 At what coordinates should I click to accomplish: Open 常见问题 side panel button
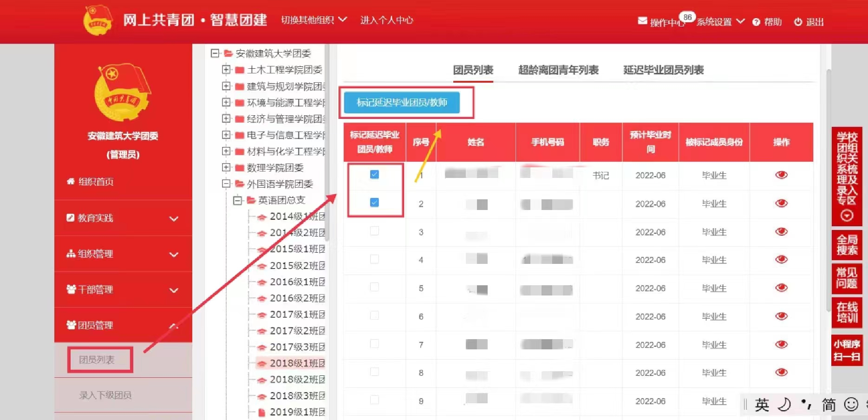click(847, 278)
